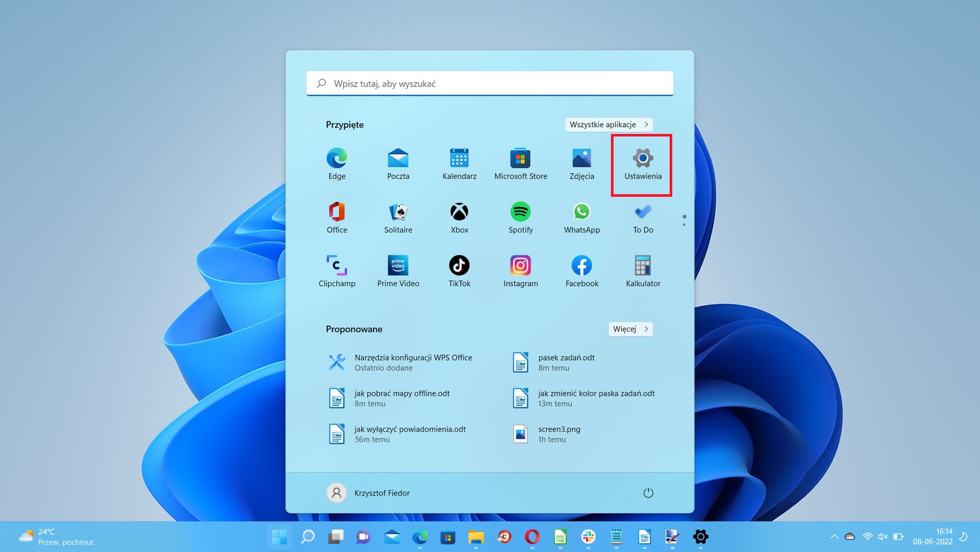
Task: Open Notepad from the taskbar
Action: pos(616,537)
